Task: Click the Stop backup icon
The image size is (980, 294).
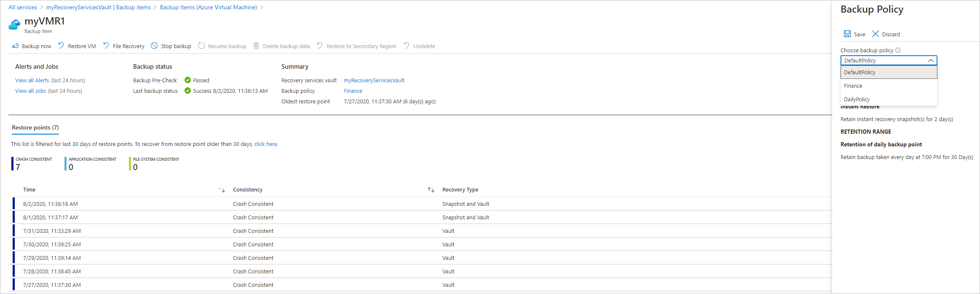Action: click(154, 46)
